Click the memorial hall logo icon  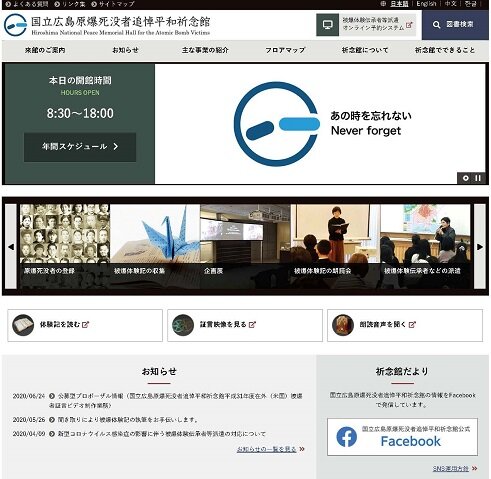tap(15, 25)
